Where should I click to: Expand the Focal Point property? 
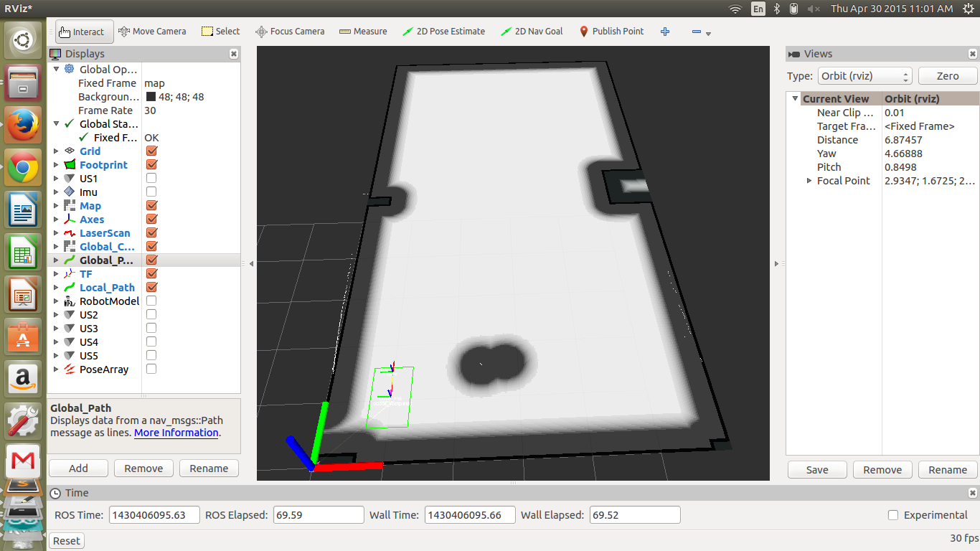810,181
